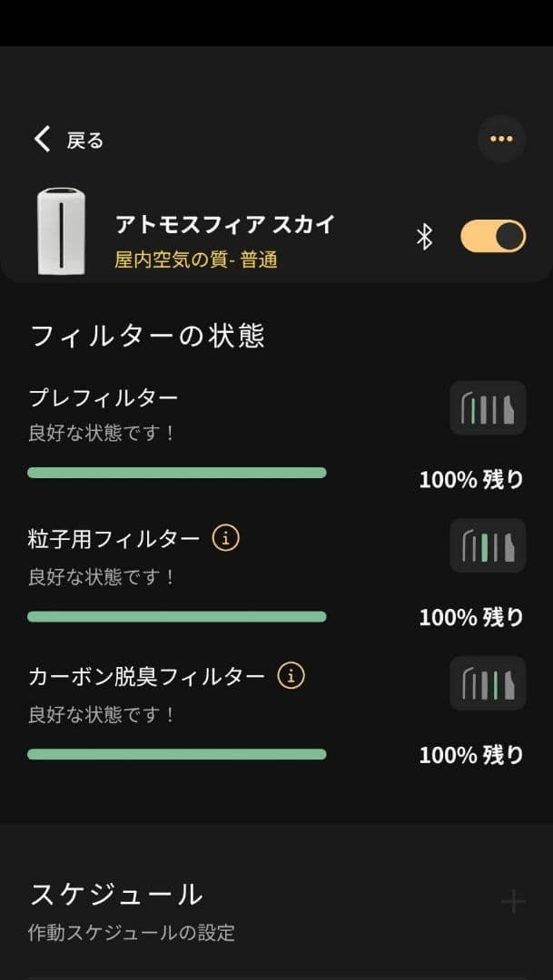Toggle the Atmosphere Sky power switch
553x980 pixels.
tap(493, 237)
